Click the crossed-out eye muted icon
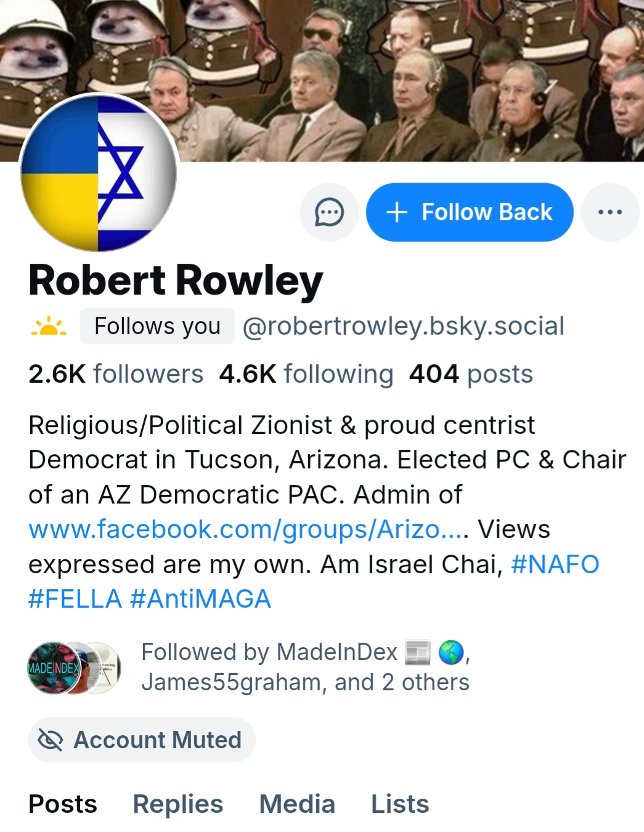 51,740
